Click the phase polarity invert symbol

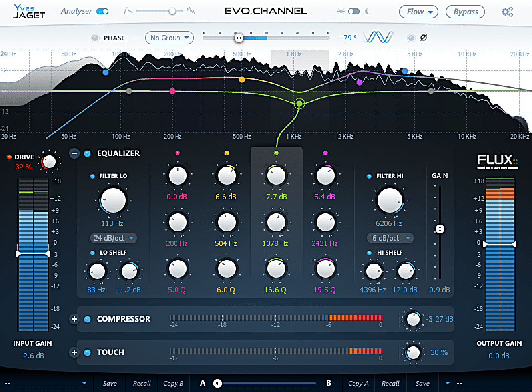(x=423, y=38)
